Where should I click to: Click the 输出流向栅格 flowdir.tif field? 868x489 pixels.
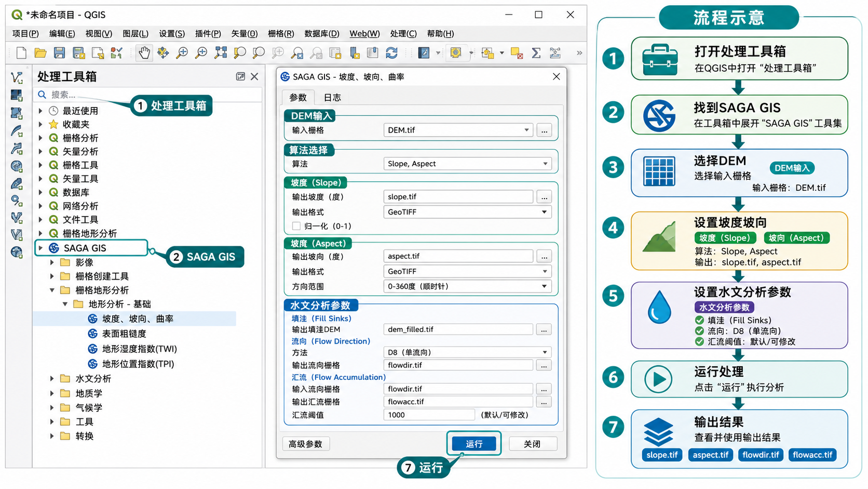(x=458, y=365)
